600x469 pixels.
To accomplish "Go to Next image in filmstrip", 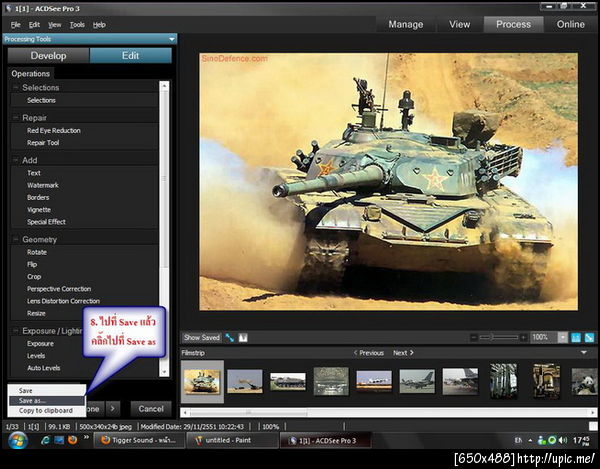I will [403, 353].
